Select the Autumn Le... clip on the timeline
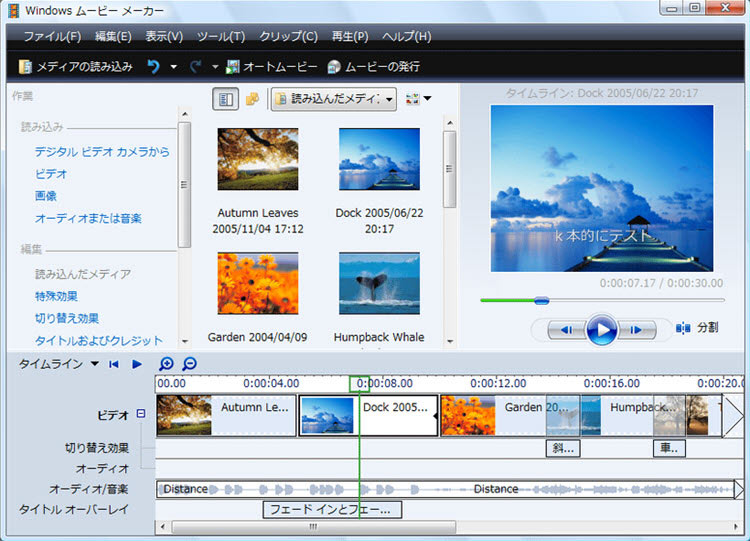Image resolution: width=750 pixels, height=541 pixels. click(x=226, y=415)
